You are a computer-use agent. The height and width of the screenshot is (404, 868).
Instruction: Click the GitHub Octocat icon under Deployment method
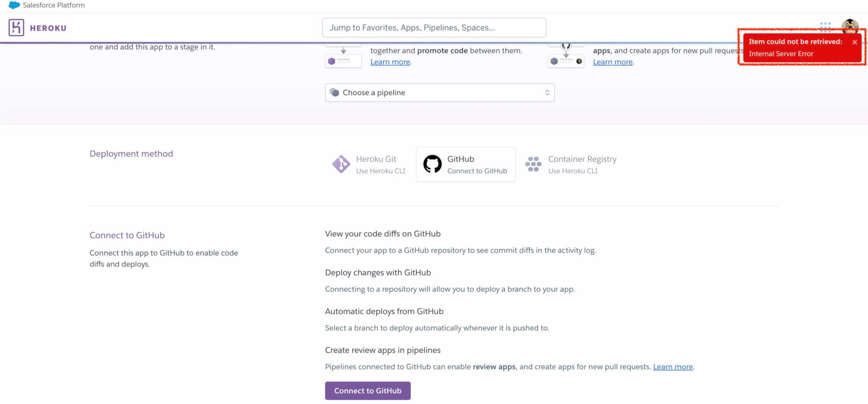[432, 164]
